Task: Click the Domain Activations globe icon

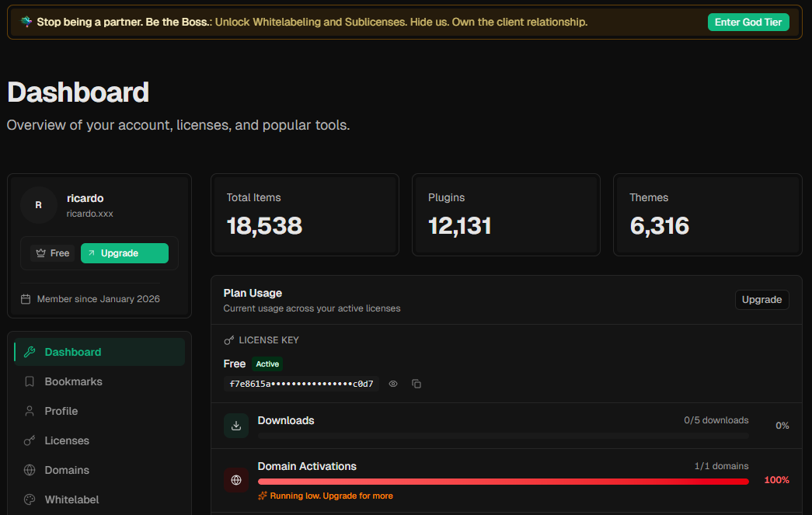Action: (236, 480)
